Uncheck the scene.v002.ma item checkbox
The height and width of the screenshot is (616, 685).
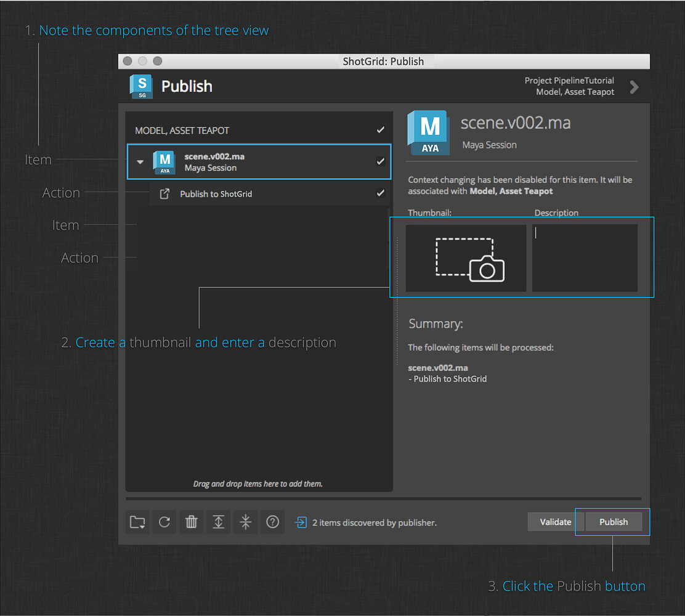380,161
